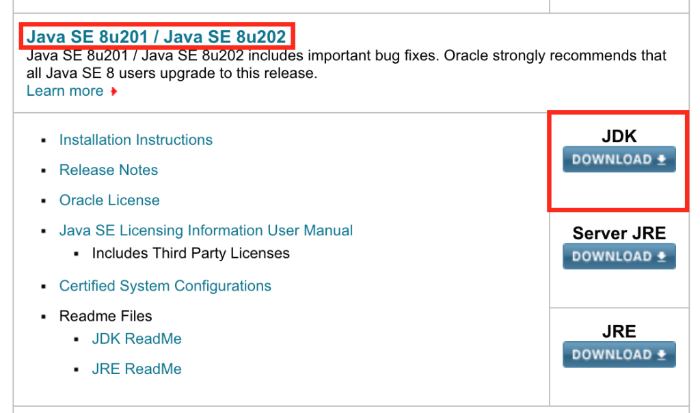Follow the Learn more link
This screenshot has height=413, width=700.
pyautogui.click(x=65, y=91)
